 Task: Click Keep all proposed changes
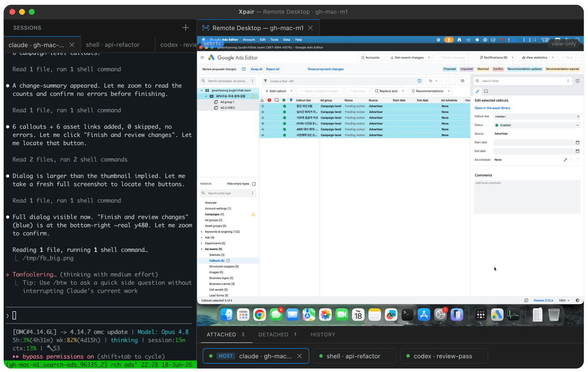(256, 69)
